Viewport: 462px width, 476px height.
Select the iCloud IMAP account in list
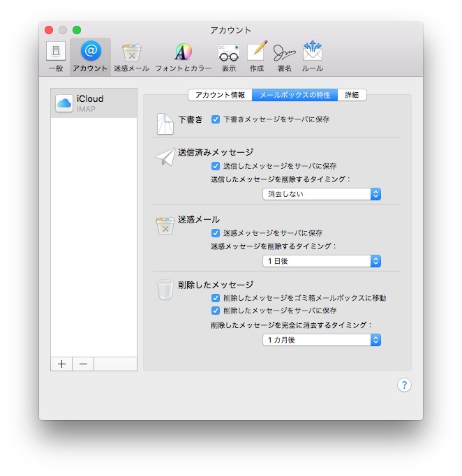94,103
